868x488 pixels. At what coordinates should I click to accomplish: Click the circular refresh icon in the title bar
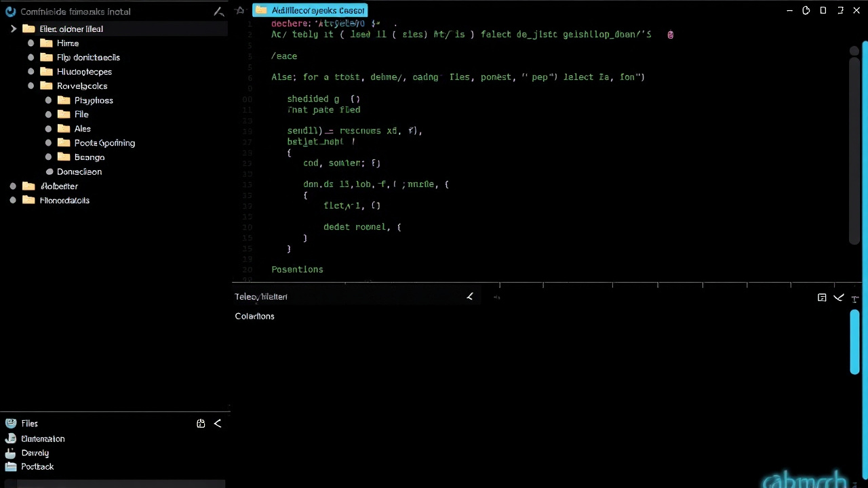click(x=806, y=10)
